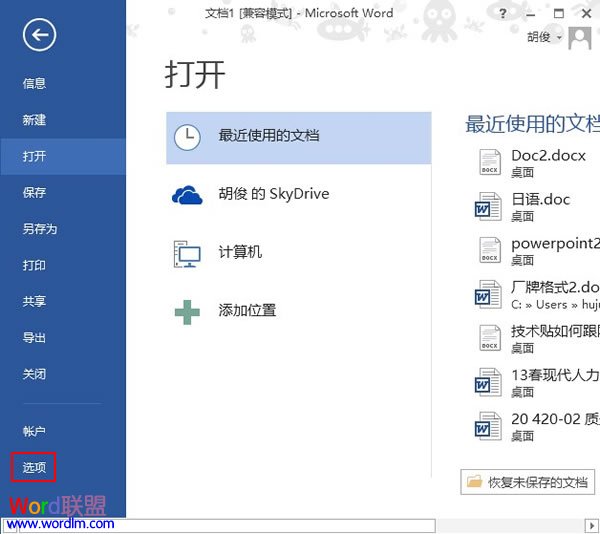The image size is (600, 534).
Task: Click the Computer monitor icon
Action: (x=187, y=253)
